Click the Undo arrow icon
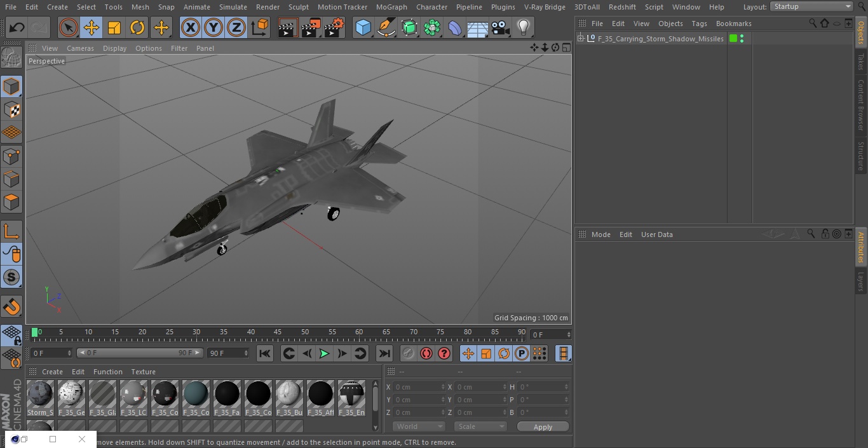This screenshot has width=868, height=448. (17, 27)
